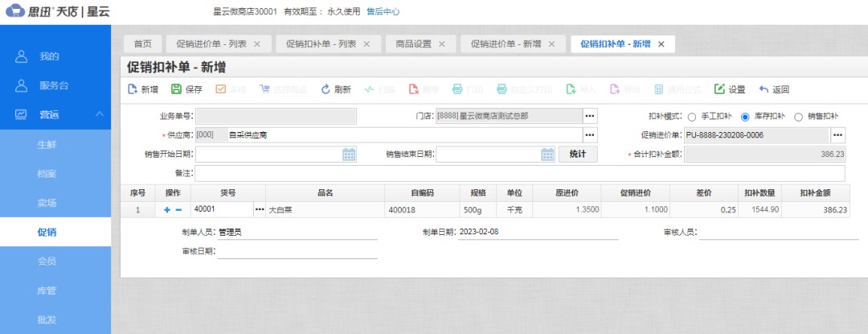Open 服务台 from the sidebar
The width and height of the screenshot is (868, 334).
(55, 85)
